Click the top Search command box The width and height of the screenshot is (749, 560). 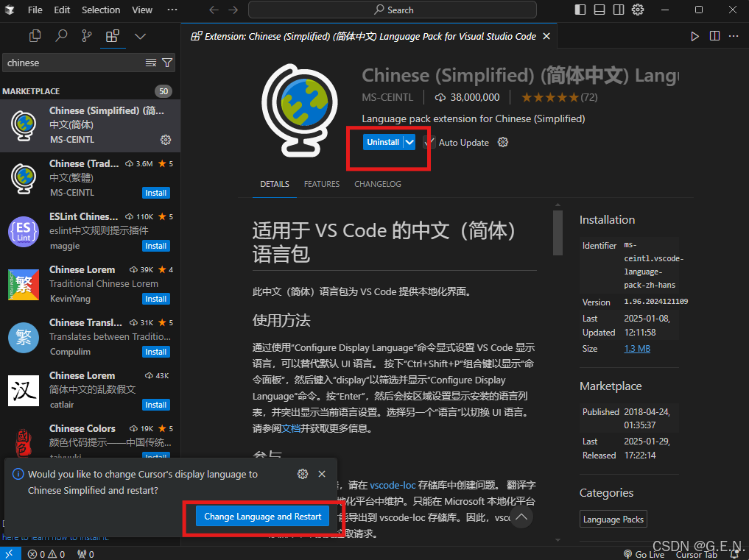point(392,10)
